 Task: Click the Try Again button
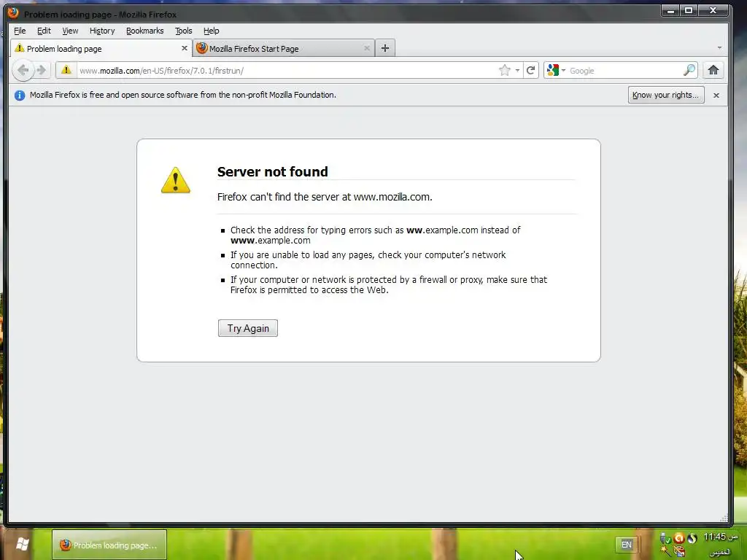click(x=248, y=328)
